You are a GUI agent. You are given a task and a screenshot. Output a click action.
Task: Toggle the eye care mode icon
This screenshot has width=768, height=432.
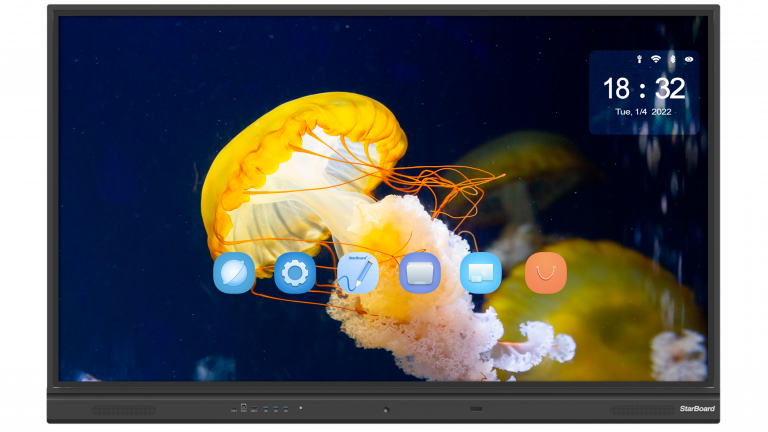tap(688, 60)
